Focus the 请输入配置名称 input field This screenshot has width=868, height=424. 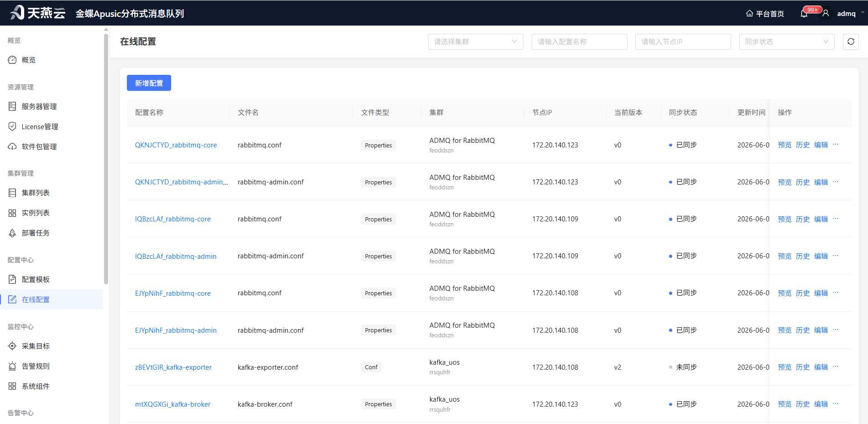pyautogui.click(x=579, y=42)
